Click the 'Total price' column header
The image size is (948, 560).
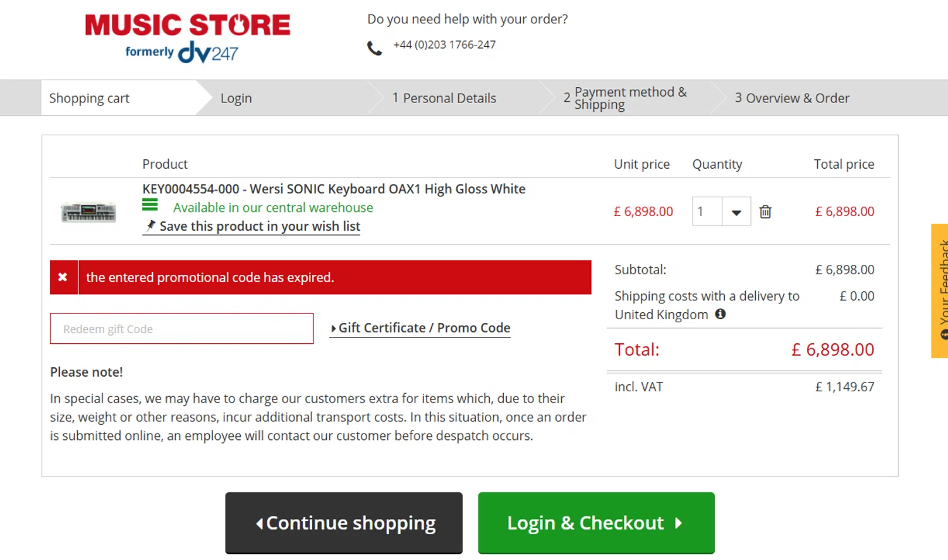click(x=844, y=164)
